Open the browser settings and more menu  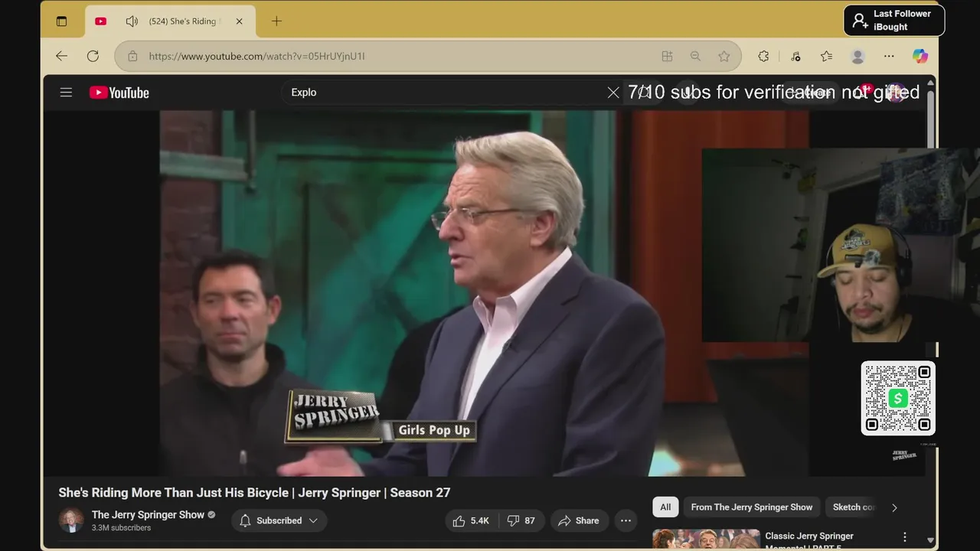[889, 56]
